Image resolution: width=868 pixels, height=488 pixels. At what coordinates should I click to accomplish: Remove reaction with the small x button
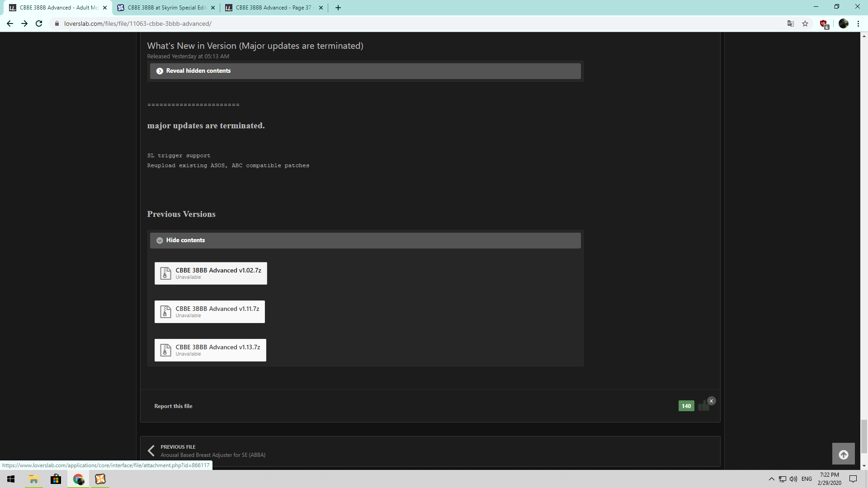(x=711, y=401)
